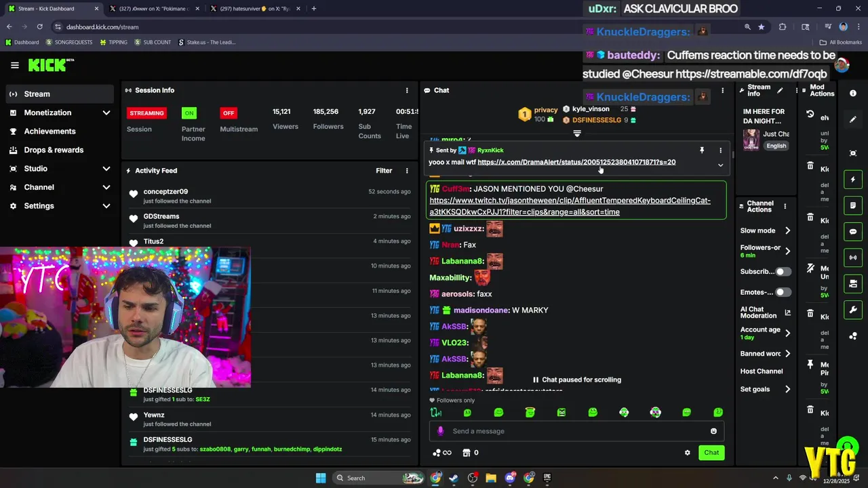Viewport: 868px width, 488px height.
Task: Click the lightning bolt quick actions icon
Action: click(853, 180)
